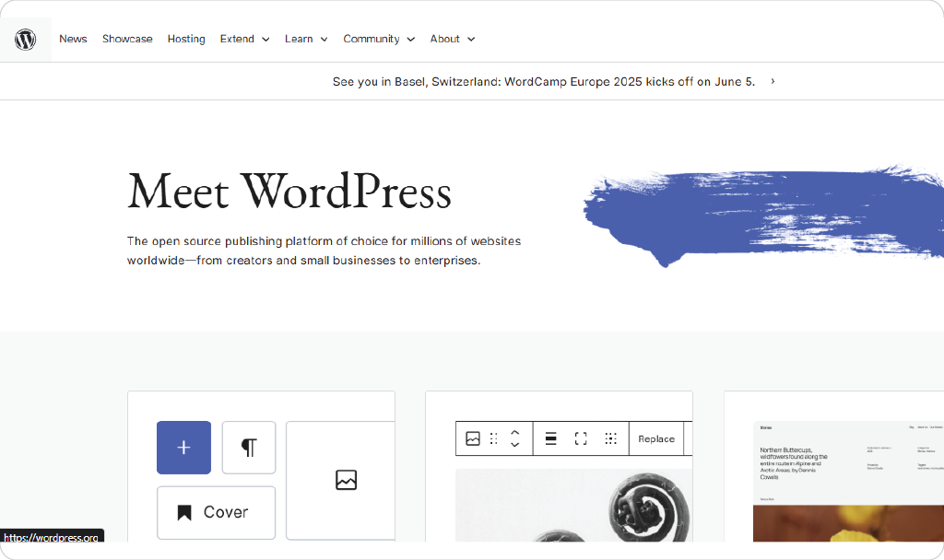
Task: Click the WordPress logo icon
Action: coord(25,40)
